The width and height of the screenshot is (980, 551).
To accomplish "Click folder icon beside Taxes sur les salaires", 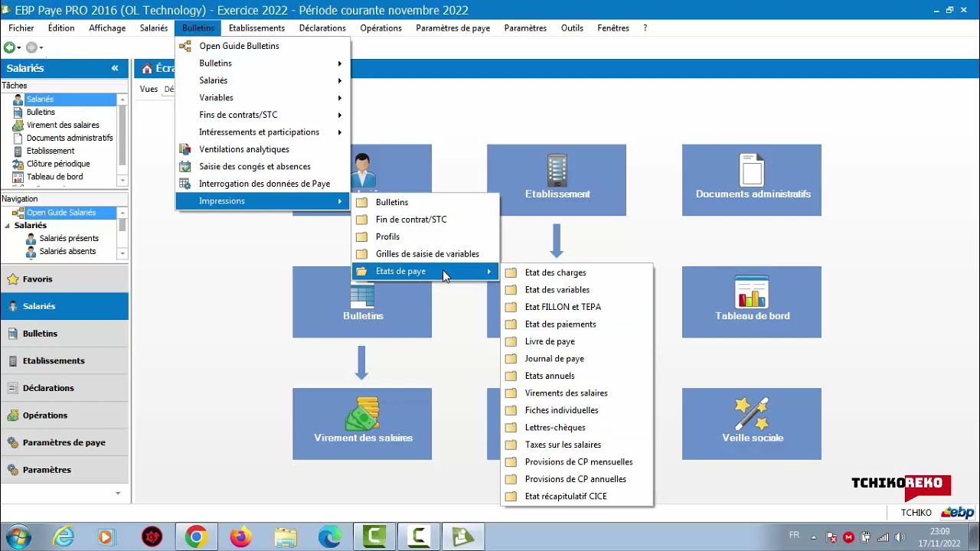I will point(511,445).
